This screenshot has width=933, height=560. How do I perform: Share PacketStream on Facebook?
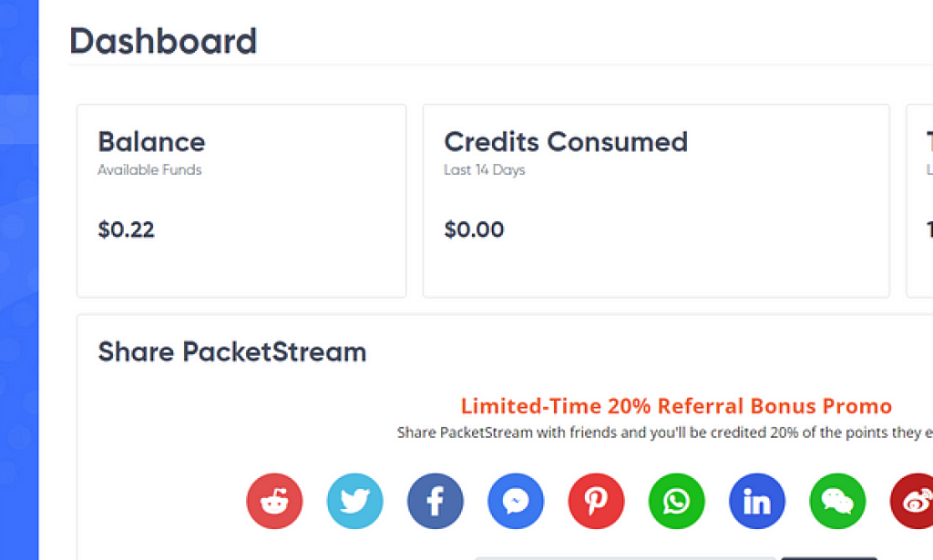coord(435,501)
